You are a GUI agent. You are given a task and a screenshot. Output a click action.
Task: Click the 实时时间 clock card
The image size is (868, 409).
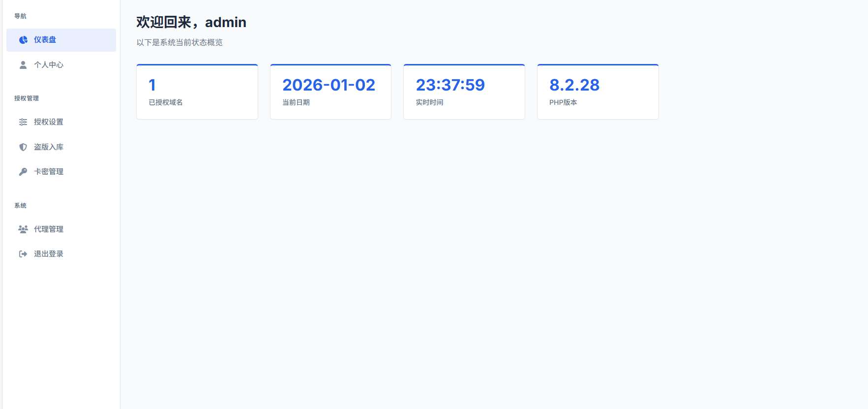(x=464, y=92)
